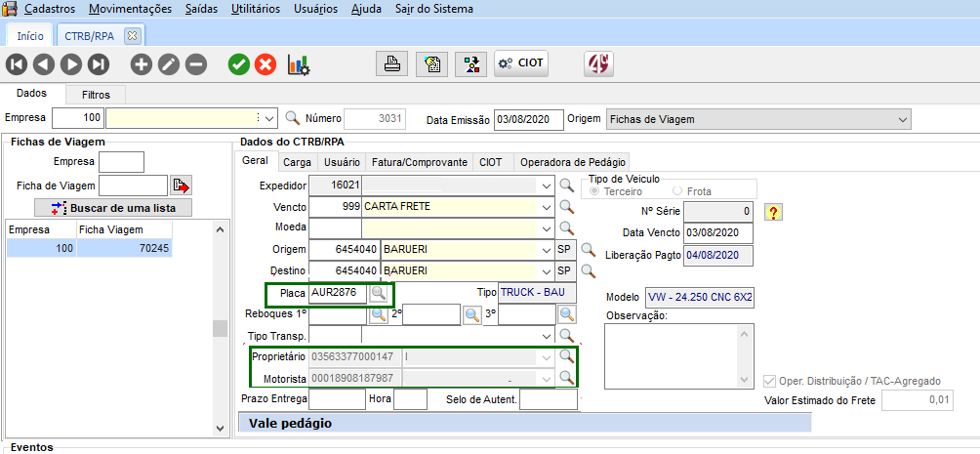Switch to the Fatura/Comprovante tab
Viewport: 980px width, 454px height.
[x=420, y=162]
